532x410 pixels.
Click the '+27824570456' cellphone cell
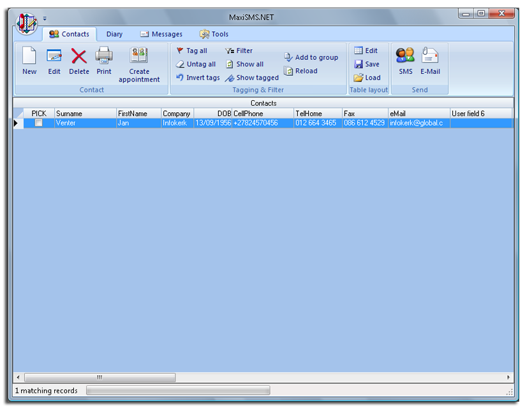tap(263, 123)
